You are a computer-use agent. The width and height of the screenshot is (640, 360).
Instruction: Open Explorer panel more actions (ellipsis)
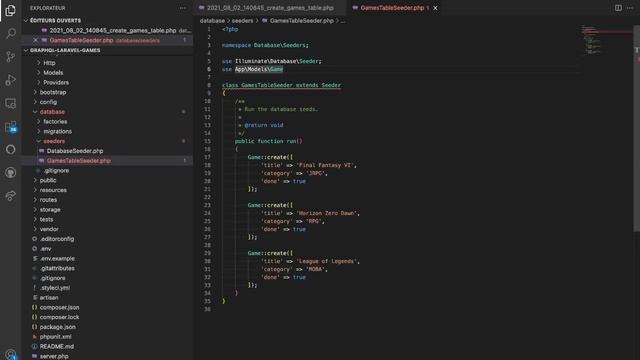click(x=182, y=8)
